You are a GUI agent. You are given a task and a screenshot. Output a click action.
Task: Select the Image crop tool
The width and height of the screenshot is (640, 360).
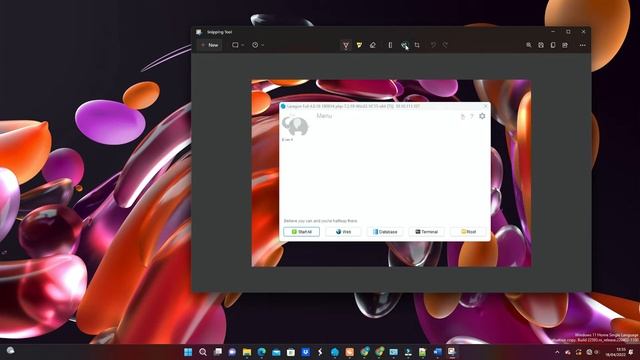417,45
